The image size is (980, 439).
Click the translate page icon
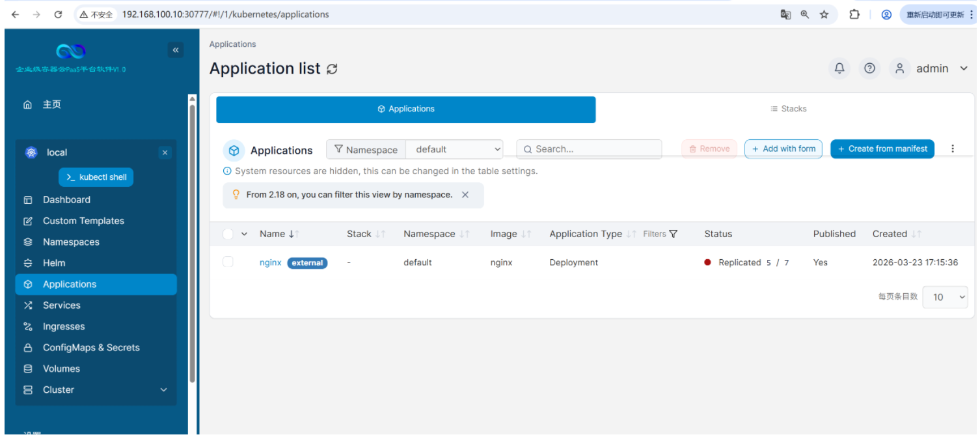785,14
